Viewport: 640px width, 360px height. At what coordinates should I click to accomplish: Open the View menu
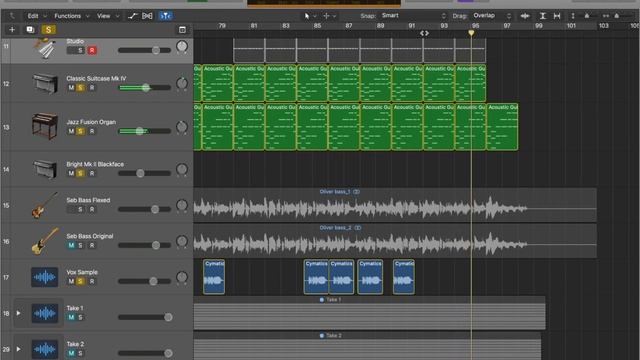point(108,16)
